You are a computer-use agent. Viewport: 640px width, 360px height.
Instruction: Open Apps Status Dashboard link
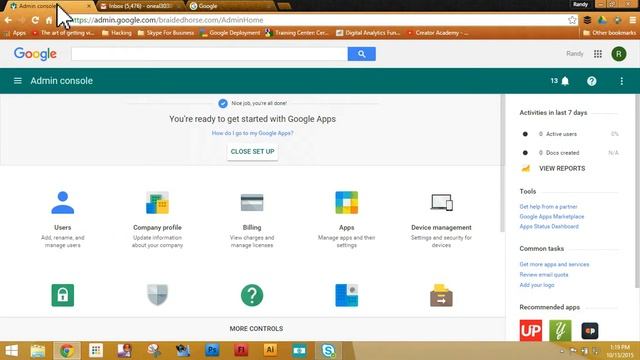tap(549, 226)
